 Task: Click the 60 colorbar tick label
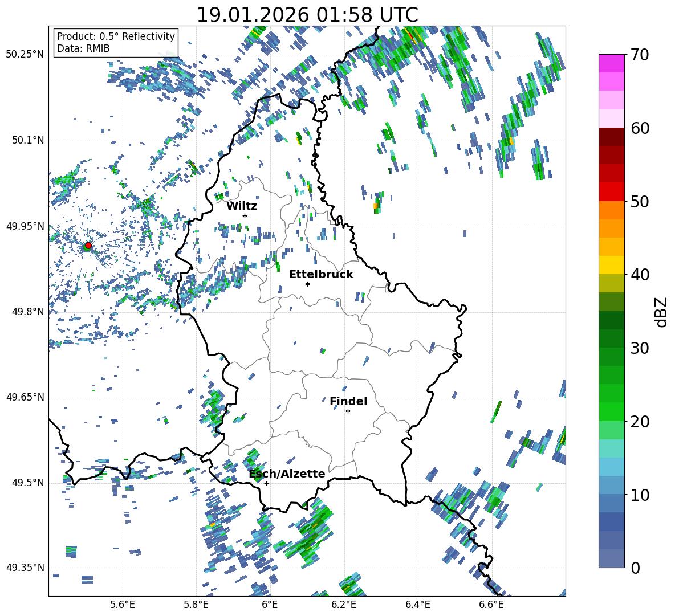pyautogui.click(x=640, y=128)
